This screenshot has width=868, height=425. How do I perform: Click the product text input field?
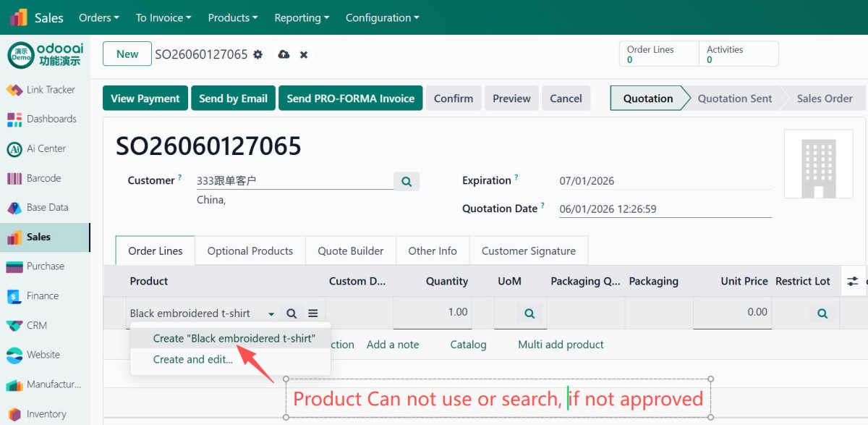pyautogui.click(x=196, y=314)
